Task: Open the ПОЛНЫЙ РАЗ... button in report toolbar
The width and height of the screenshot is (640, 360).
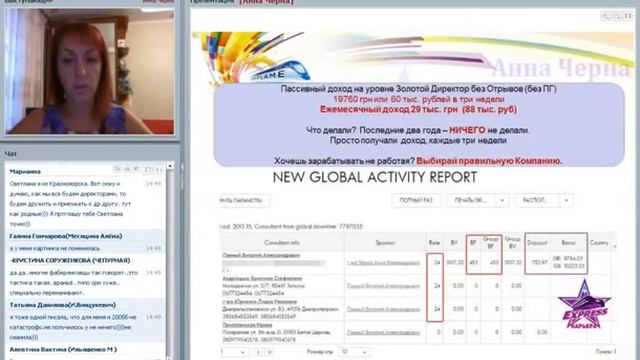Action: point(416,200)
